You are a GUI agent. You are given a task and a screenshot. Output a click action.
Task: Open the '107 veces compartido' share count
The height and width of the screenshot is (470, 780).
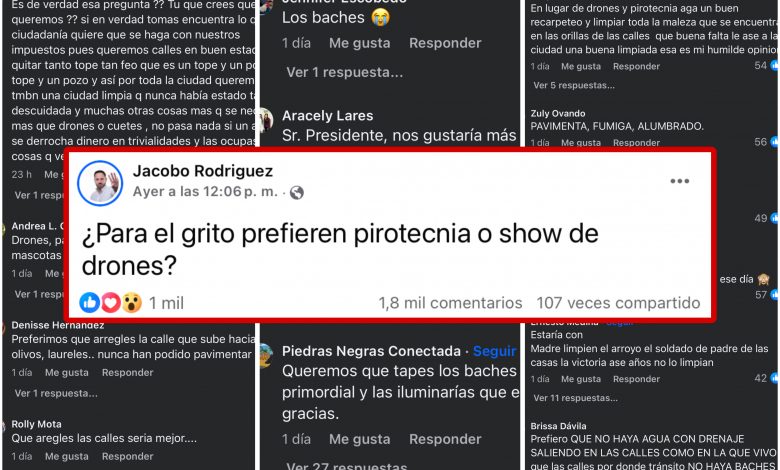(618, 303)
